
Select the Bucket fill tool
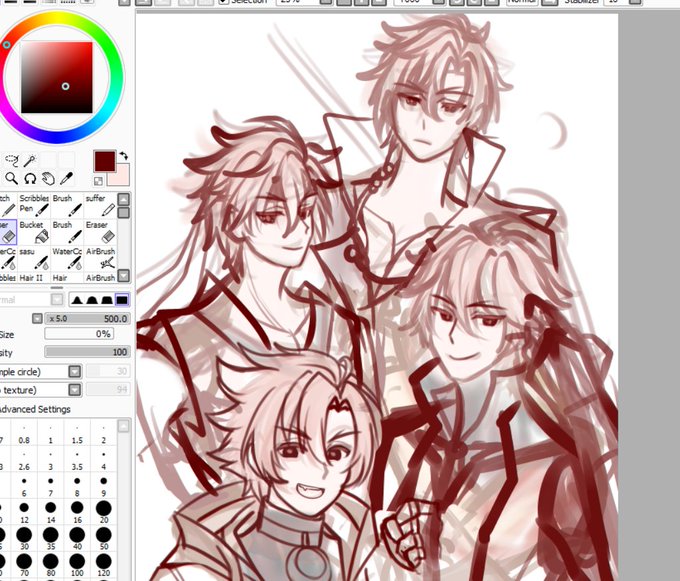pos(34,232)
